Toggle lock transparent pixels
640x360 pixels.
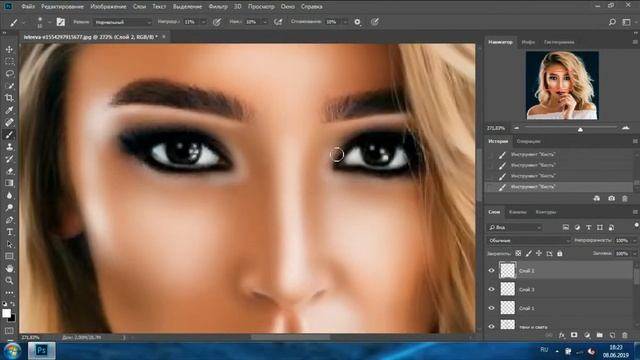pos(518,253)
